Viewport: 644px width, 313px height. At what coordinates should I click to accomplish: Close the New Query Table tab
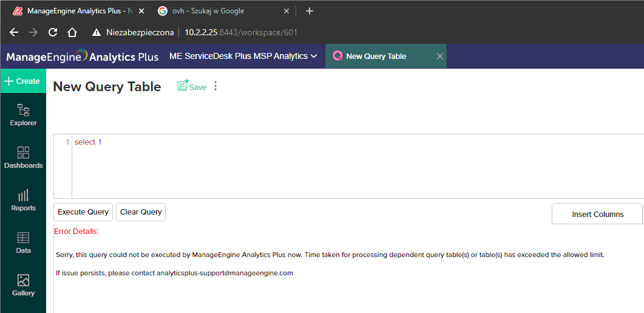440,57
